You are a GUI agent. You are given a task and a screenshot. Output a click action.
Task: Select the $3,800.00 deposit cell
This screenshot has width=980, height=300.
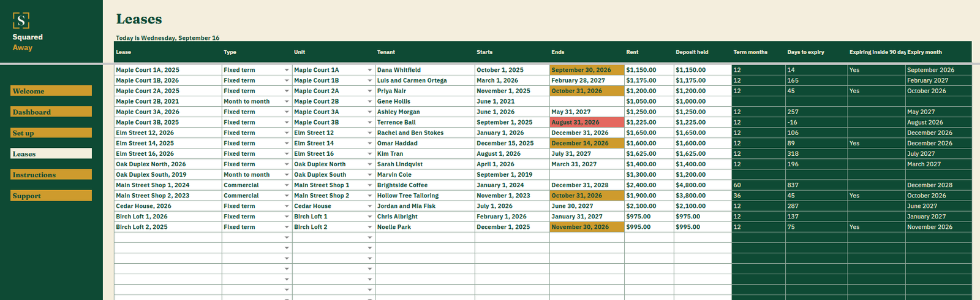tap(703, 196)
